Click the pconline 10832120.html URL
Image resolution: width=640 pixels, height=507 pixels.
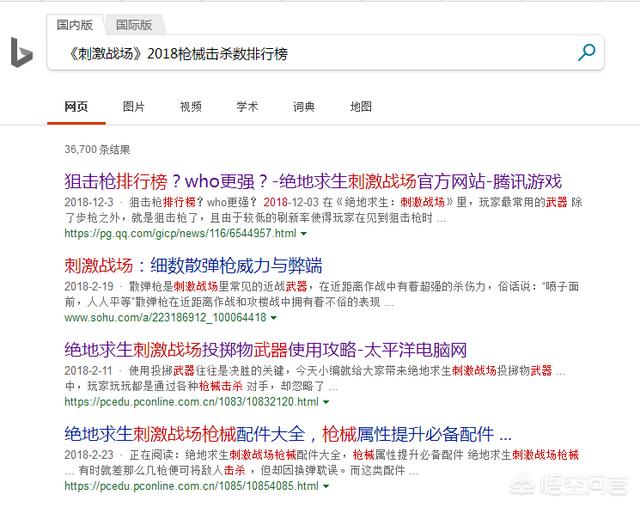(191, 402)
